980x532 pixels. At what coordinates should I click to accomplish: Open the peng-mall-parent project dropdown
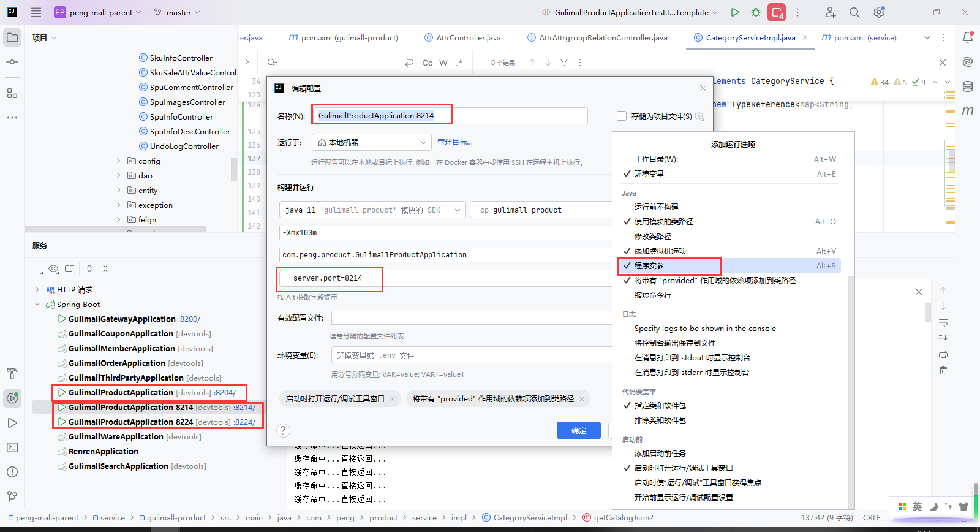pyautogui.click(x=98, y=12)
